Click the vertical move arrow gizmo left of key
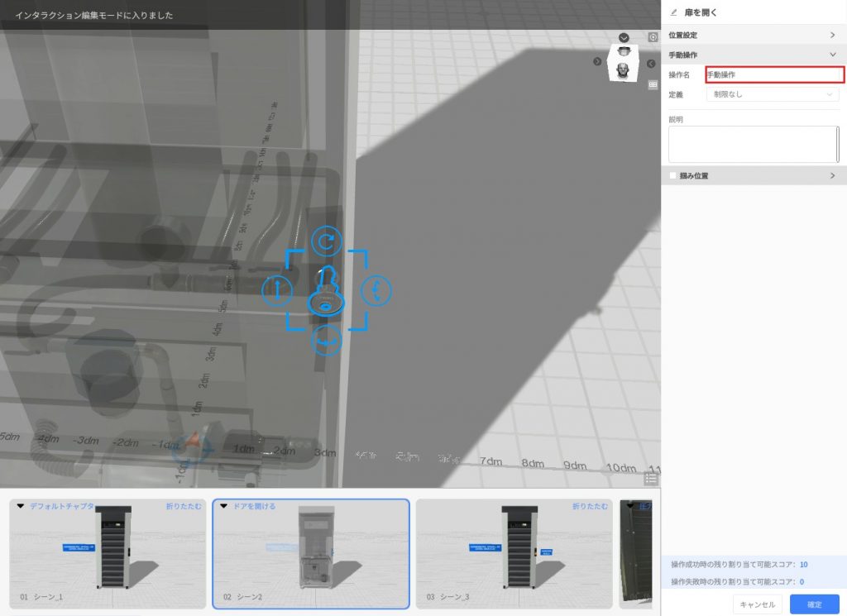The height and width of the screenshot is (616, 847). (277, 290)
